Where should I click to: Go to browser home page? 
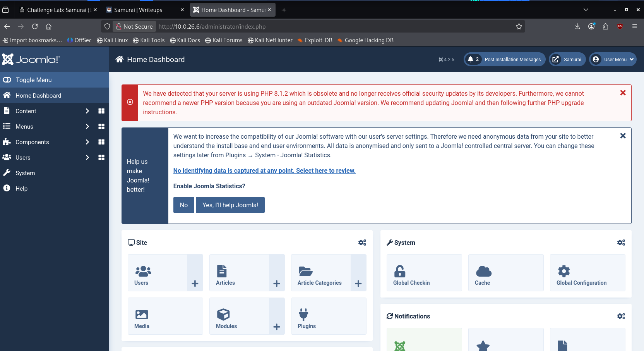pyautogui.click(x=48, y=26)
